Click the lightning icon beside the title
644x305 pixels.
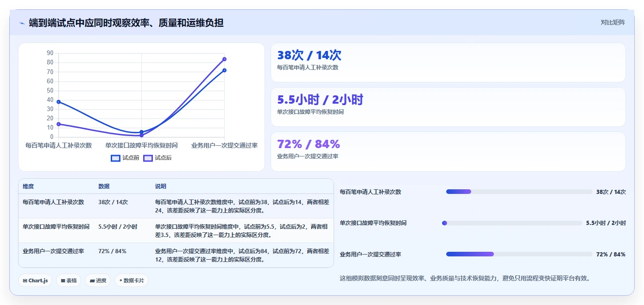[x=22, y=23]
